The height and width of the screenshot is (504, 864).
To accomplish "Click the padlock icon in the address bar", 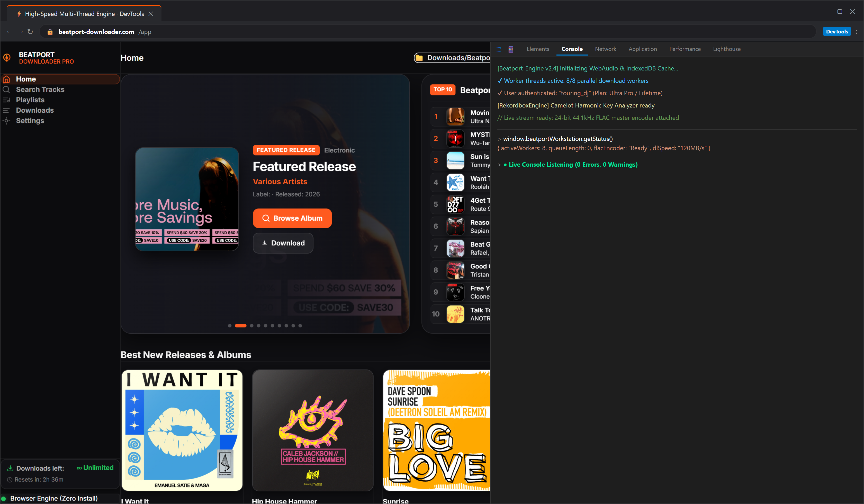I will (x=50, y=32).
